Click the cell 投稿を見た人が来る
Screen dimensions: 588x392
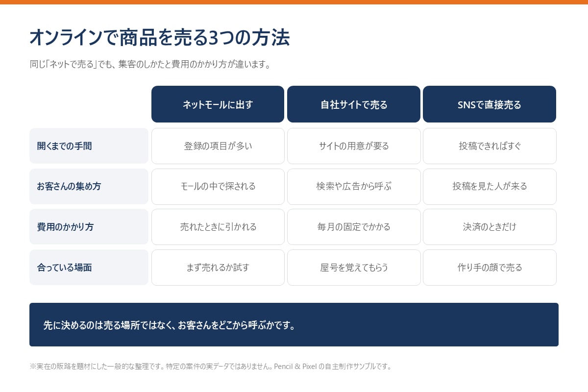coord(490,187)
